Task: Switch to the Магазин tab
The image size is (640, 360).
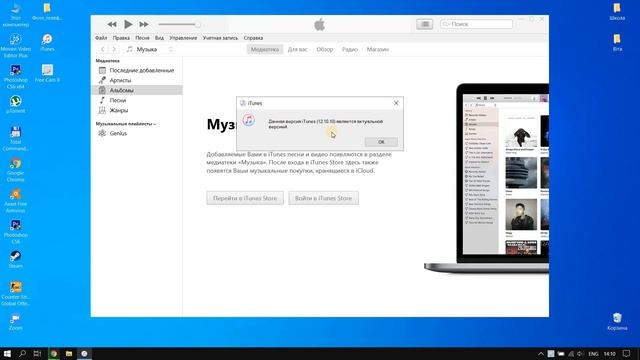Action: pyautogui.click(x=378, y=49)
